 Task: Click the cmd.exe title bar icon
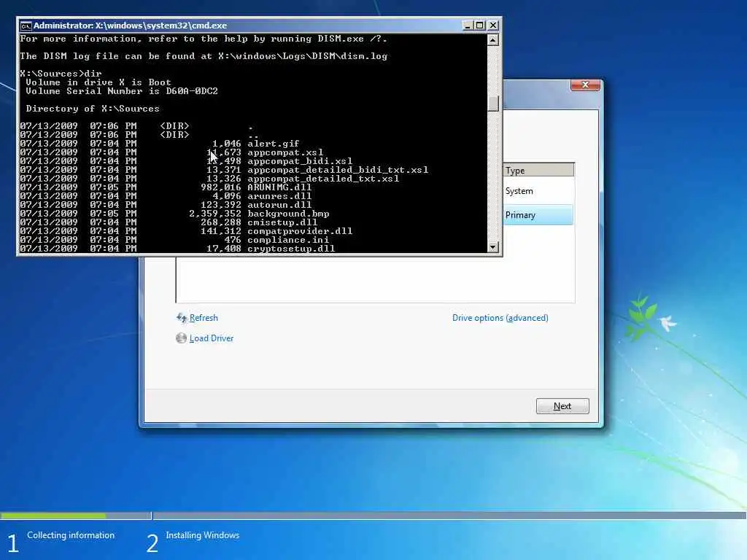coord(26,26)
